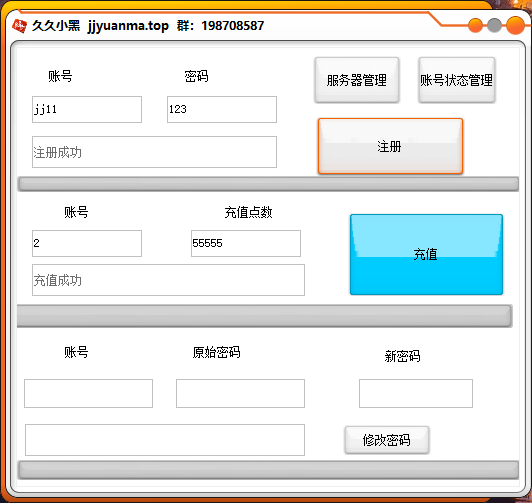Focus the empty 原始密码 original password field
The image size is (532, 503).
[x=240, y=393]
